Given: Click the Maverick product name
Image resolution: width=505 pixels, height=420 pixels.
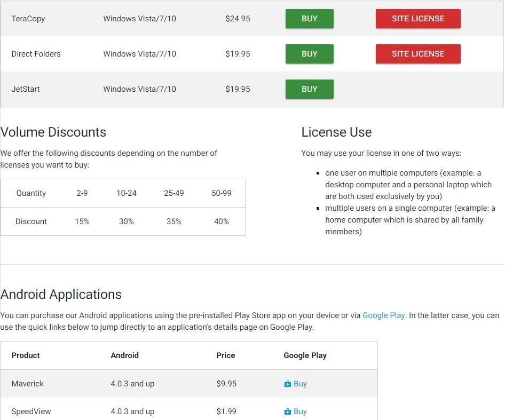Looking at the screenshot, I should pyautogui.click(x=28, y=384).
